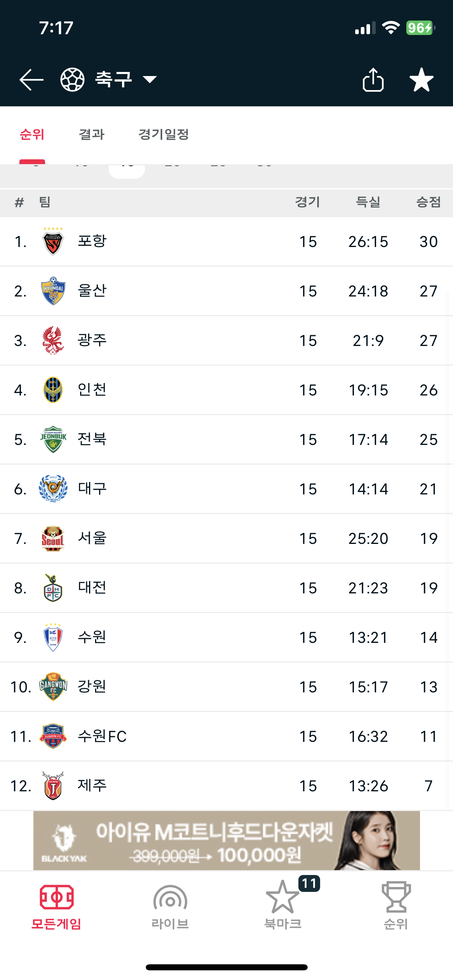Switch to the 결과 tab
Image resolution: width=453 pixels, height=980 pixels.
pos(92,134)
